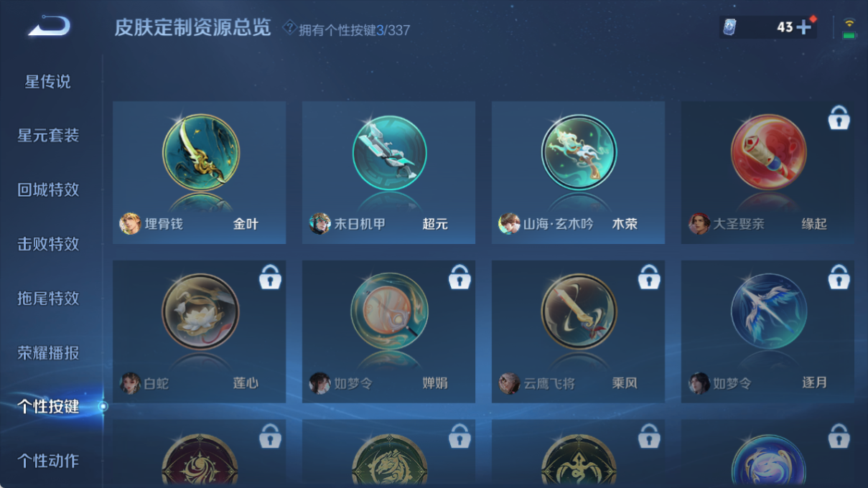Switch to the 星元套装 tab
Image resolution: width=868 pixels, height=488 pixels.
coord(48,136)
